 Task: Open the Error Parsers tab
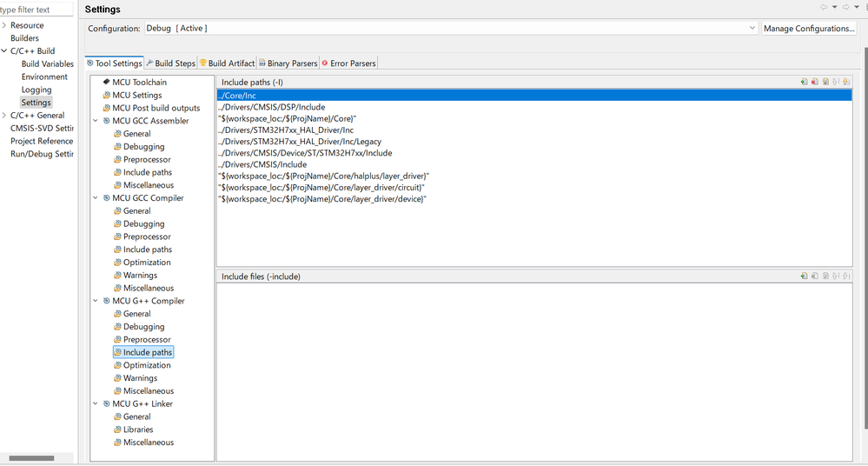click(348, 63)
